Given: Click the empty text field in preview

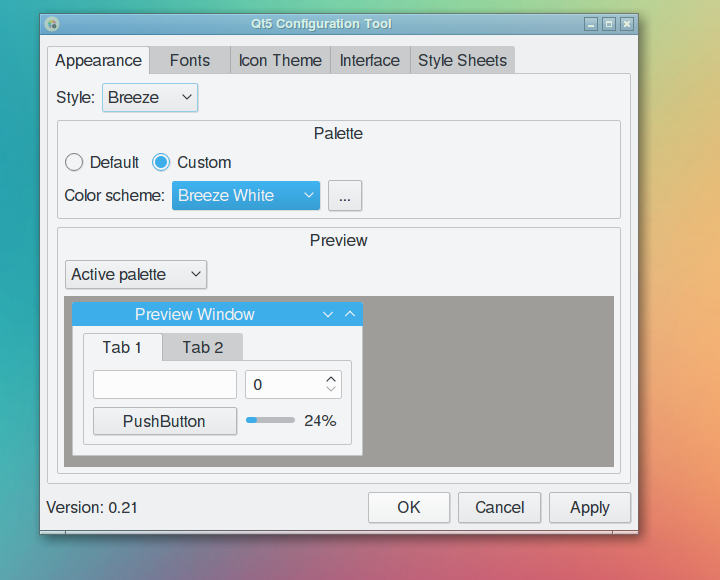Looking at the screenshot, I should point(165,384).
